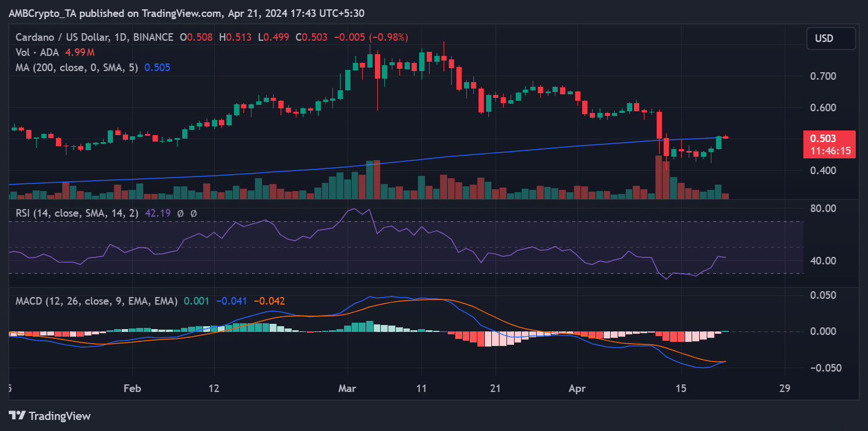Click the MACD histogram value 0.001

197,301
